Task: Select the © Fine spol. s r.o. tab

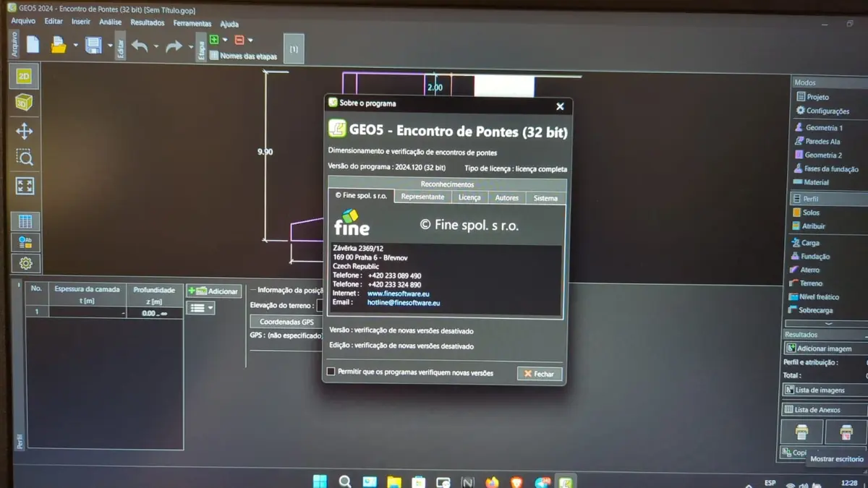Action: click(361, 196)
